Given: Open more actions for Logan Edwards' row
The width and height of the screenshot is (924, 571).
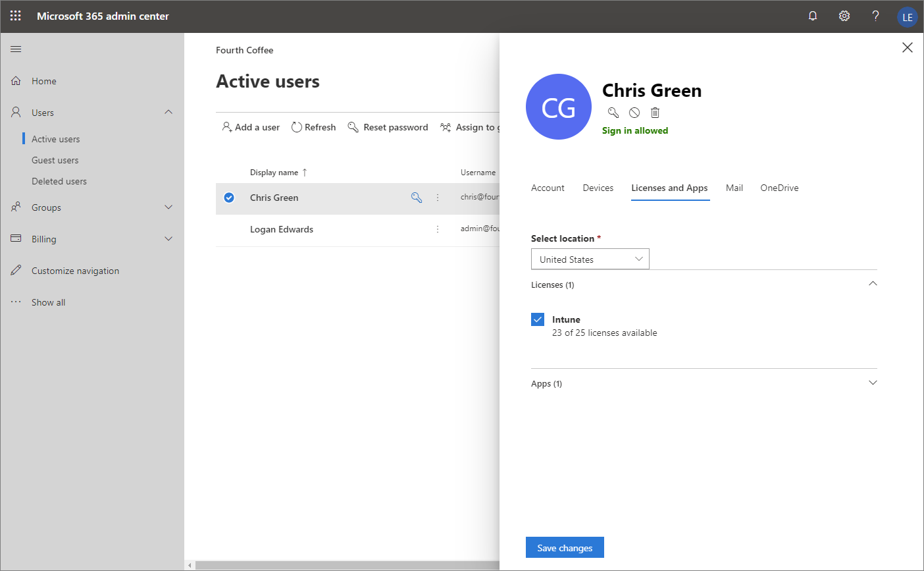Looking at the screenshot, I should [438, 229].
